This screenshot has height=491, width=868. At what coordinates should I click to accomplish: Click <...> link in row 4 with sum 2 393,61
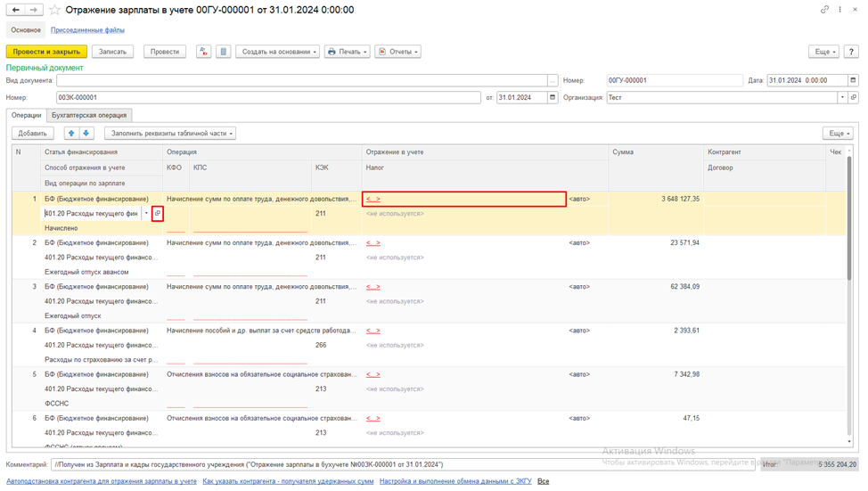coord(373,331)
